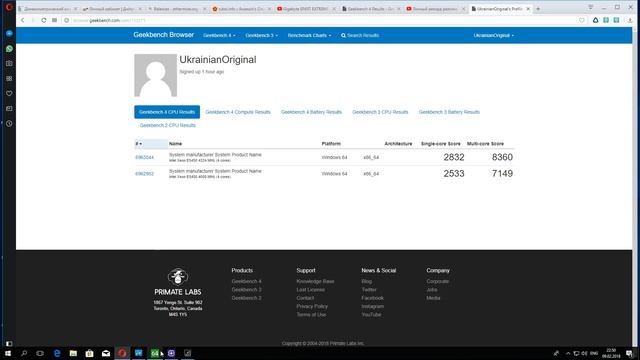This screenshot has height=360, width=640.
Task: Open WhatsApp in the Opera sidebar
Action: click(9, 49)
